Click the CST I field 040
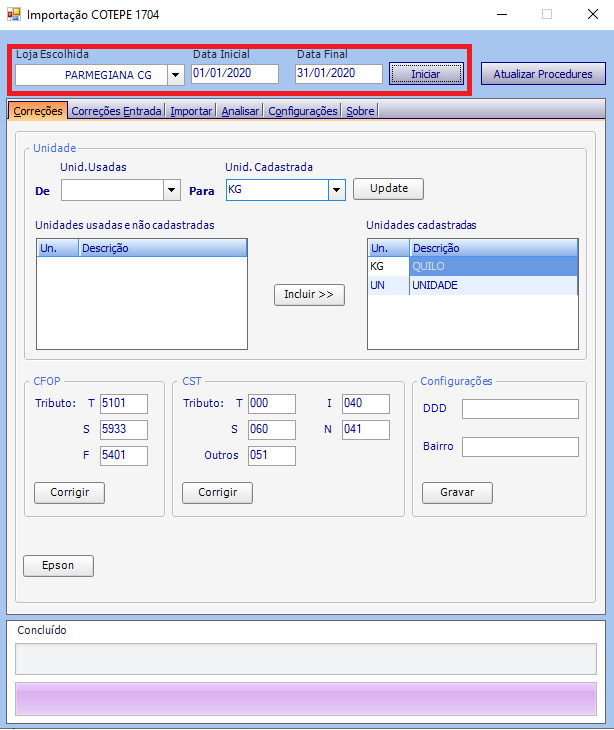Viewport: 614px width, 730px height. click(366, 404)
